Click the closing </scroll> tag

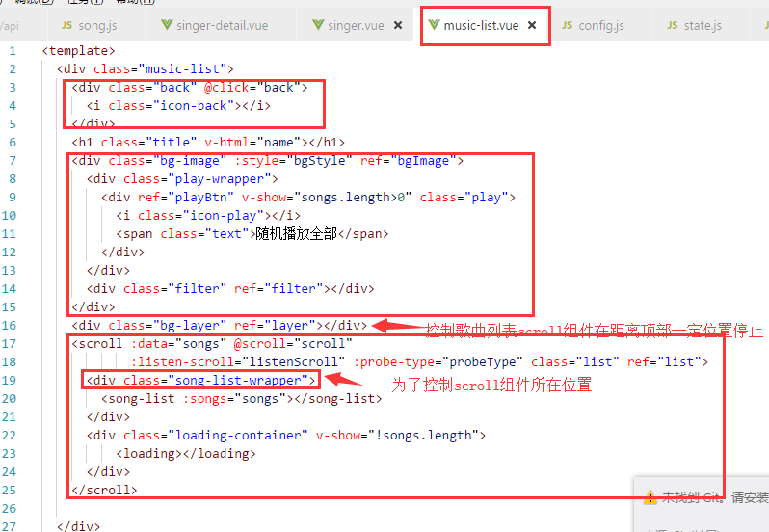104,491
